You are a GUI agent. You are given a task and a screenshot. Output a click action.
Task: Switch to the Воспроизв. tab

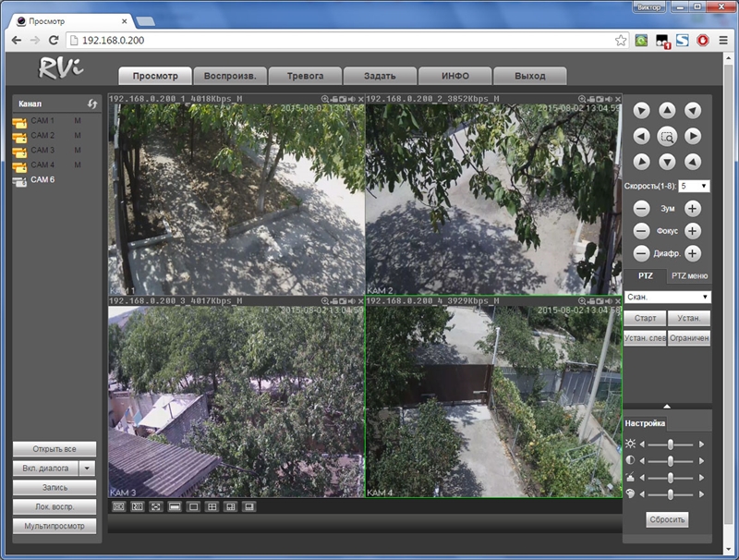[x=230, y=76]
